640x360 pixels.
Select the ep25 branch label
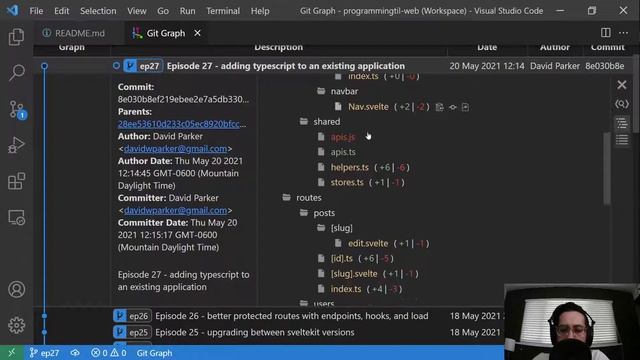[132, 332]
